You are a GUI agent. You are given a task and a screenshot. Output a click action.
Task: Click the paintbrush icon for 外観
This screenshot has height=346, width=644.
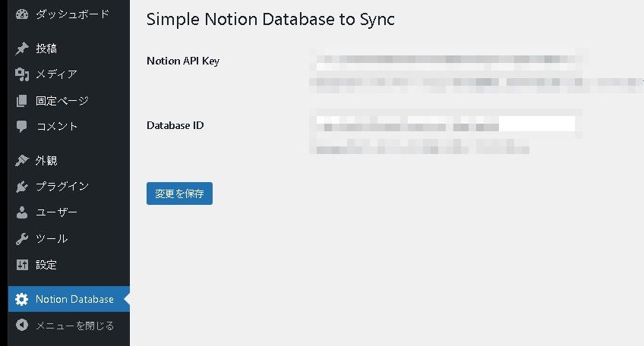tap(22, 161)
